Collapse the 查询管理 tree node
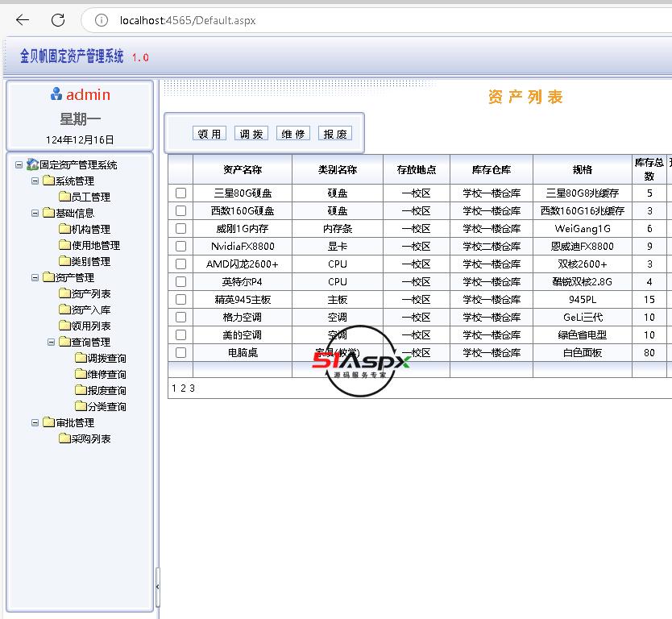This screenshot has height=619, width=672. click(52, 342)
